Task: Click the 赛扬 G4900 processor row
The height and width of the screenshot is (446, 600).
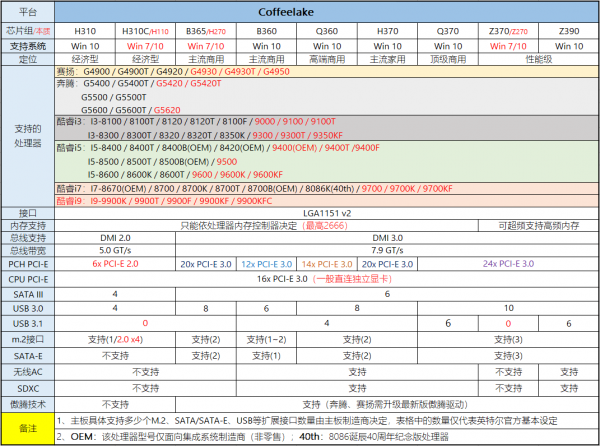Action: pos(327,72)
